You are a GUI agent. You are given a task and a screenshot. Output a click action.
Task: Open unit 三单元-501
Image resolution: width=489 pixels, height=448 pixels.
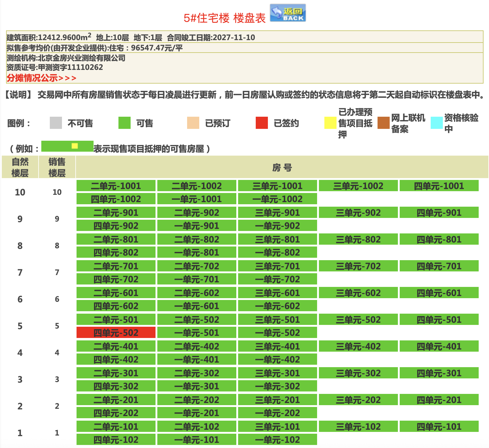click(x=277, y=320)
